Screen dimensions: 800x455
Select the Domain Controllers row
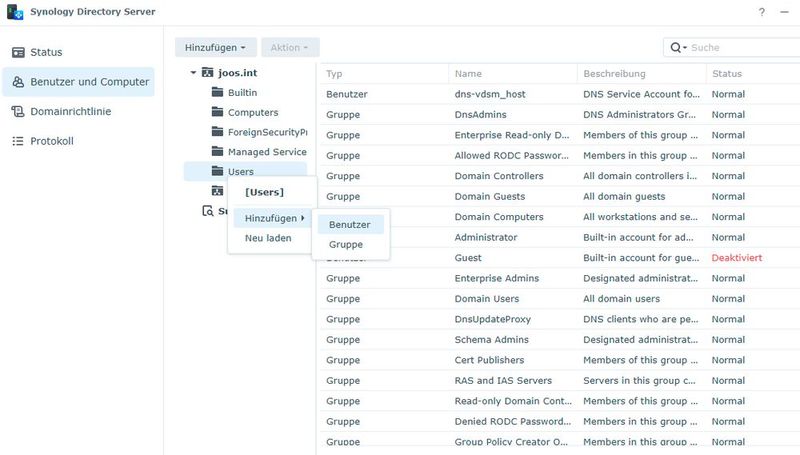(560, 176)
